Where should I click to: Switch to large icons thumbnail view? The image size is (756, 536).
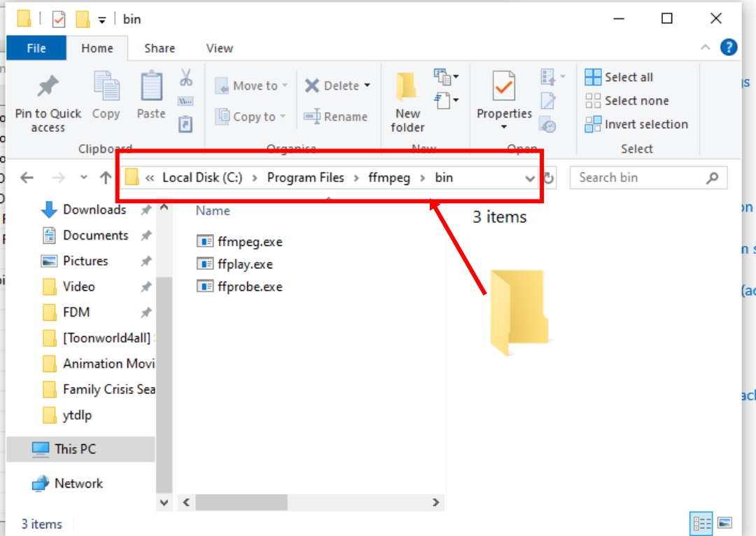coord(724,523)
